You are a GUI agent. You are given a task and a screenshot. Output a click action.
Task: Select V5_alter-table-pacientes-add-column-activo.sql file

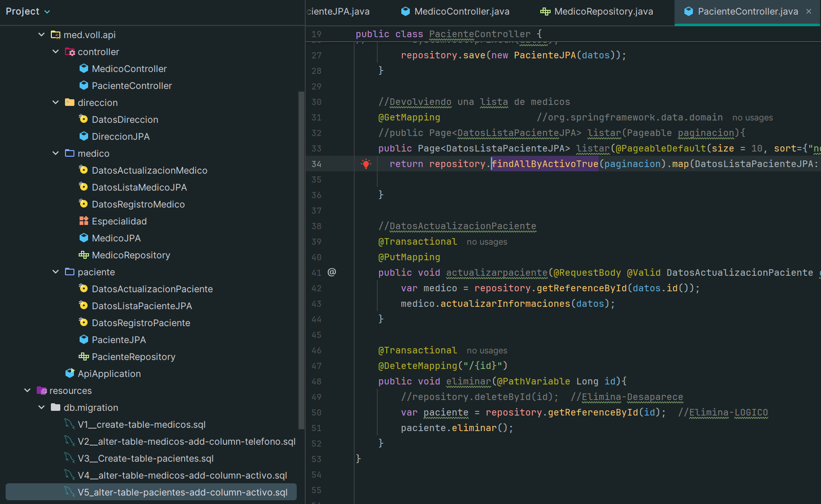tap(151, 492)
